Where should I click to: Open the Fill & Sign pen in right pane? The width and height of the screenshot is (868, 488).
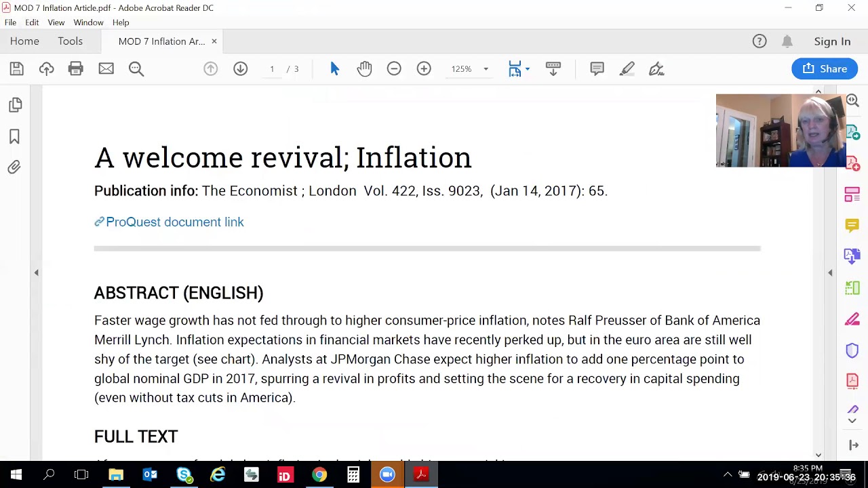(852, 319)
